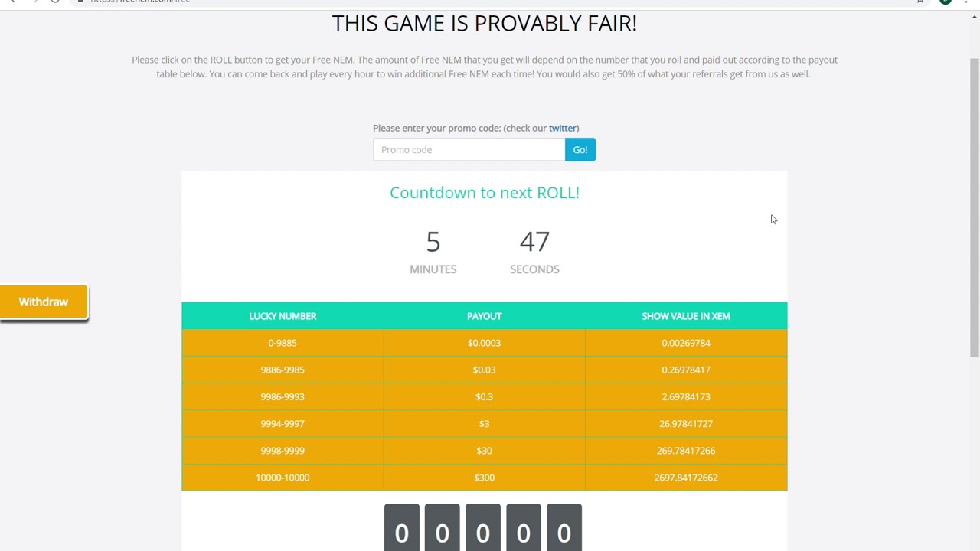
Task: Click the MINUTES label
Action: [x=433, y=269]
